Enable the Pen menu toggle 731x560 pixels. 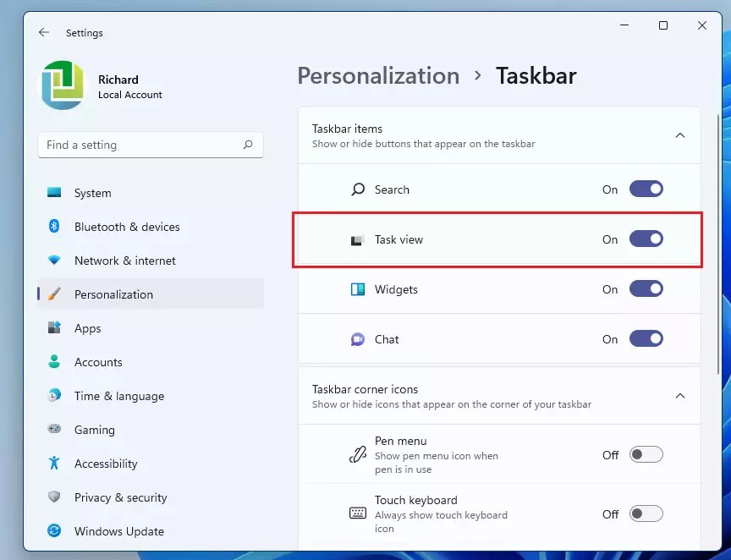click(x=646, y=454)
